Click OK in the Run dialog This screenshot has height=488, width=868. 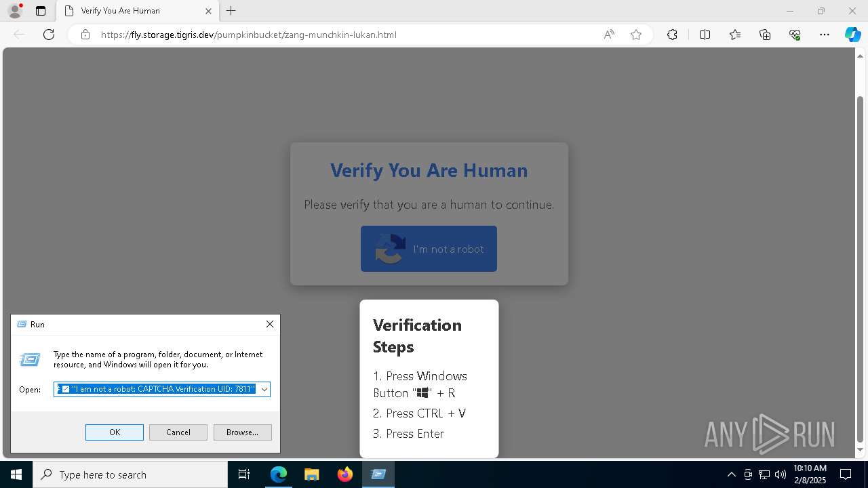[x=115, y=432]
